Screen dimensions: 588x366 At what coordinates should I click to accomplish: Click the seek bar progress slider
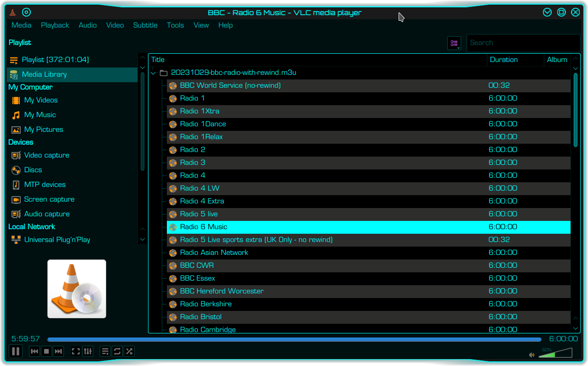pos(294,339)
